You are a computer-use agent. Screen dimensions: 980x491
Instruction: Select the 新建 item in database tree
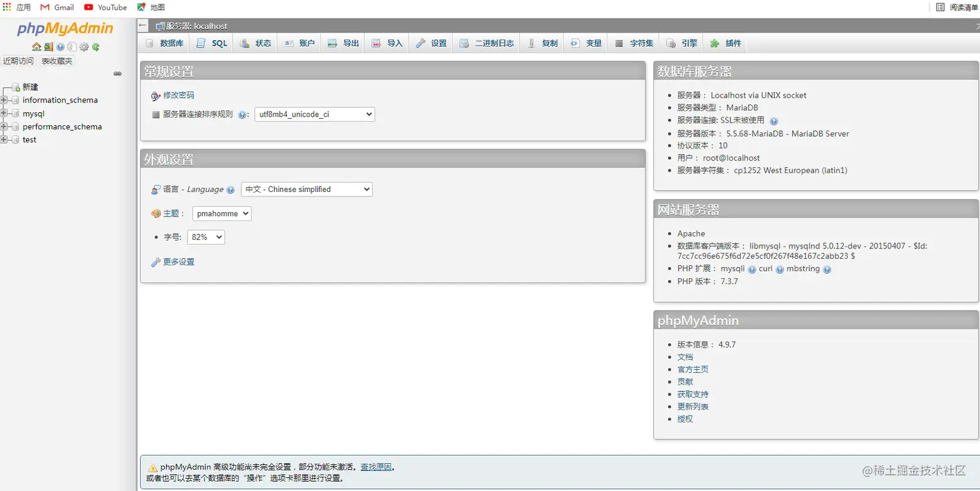30,87
